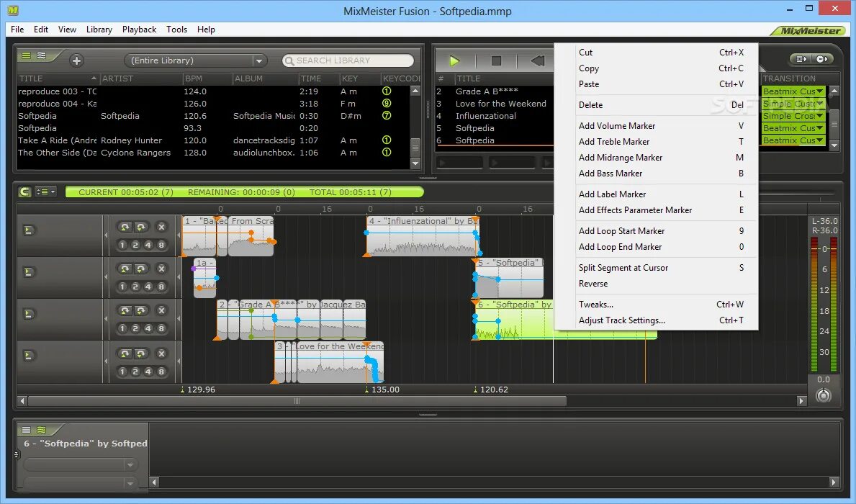Choose Add Volume Marker from context menu
Image resolution: width=856 pixels, height=504 pixels.
(x=656, y=125)
